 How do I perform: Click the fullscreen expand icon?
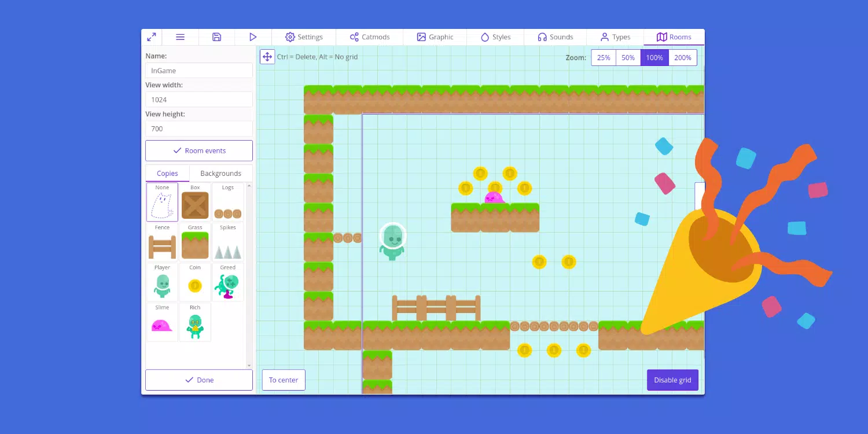tap(152, 37)
